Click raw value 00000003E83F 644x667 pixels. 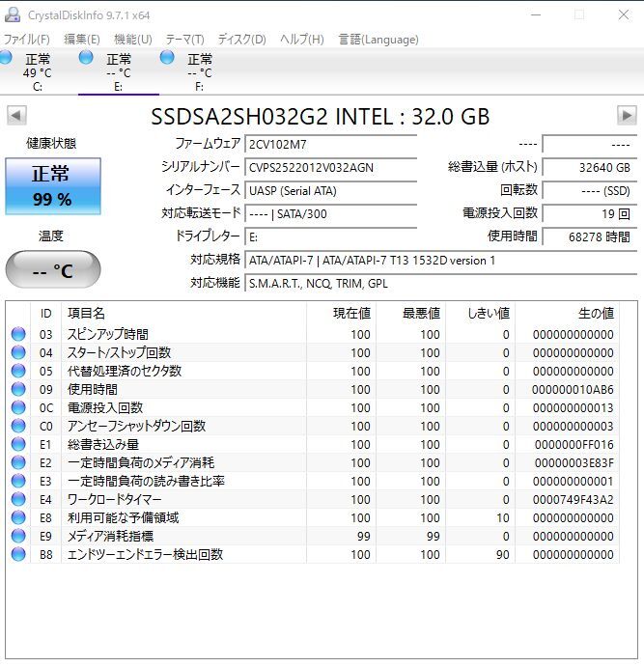pyautogui.click(x=574, y=462)
